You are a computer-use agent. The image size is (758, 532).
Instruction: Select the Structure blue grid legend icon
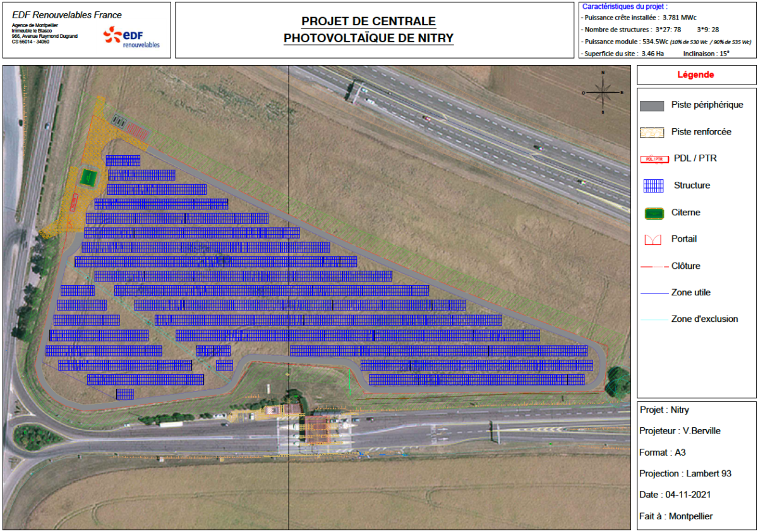[x=652, y=186]
